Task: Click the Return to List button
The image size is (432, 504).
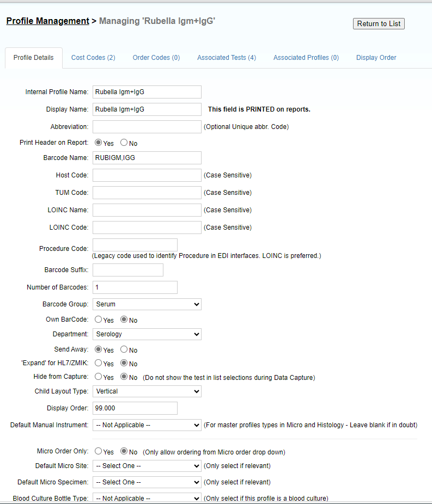Action: [379, 24]
